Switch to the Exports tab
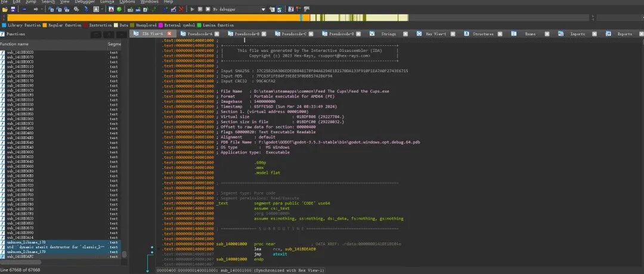This screenshot has width=644, height=274. point(625,34)
